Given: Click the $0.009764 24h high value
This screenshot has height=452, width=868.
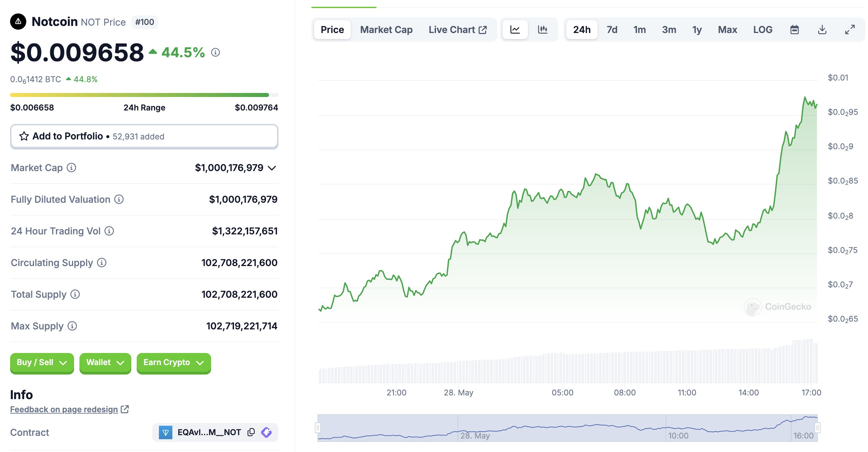Looking at the screenshot, I should 256,107.
